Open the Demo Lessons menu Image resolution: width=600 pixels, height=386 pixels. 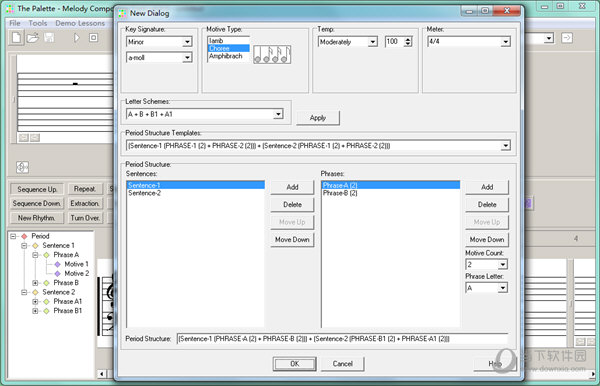(80, 23)
